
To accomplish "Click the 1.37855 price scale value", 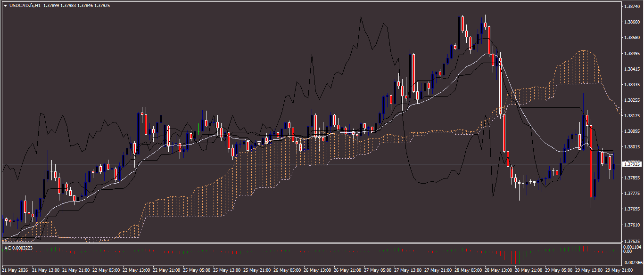I will (632, 178).
